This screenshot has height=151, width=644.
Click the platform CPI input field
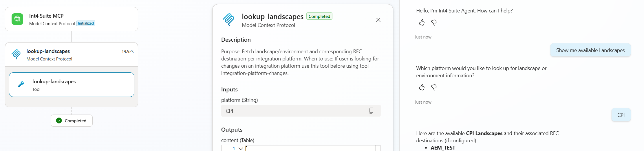[301, 111]
